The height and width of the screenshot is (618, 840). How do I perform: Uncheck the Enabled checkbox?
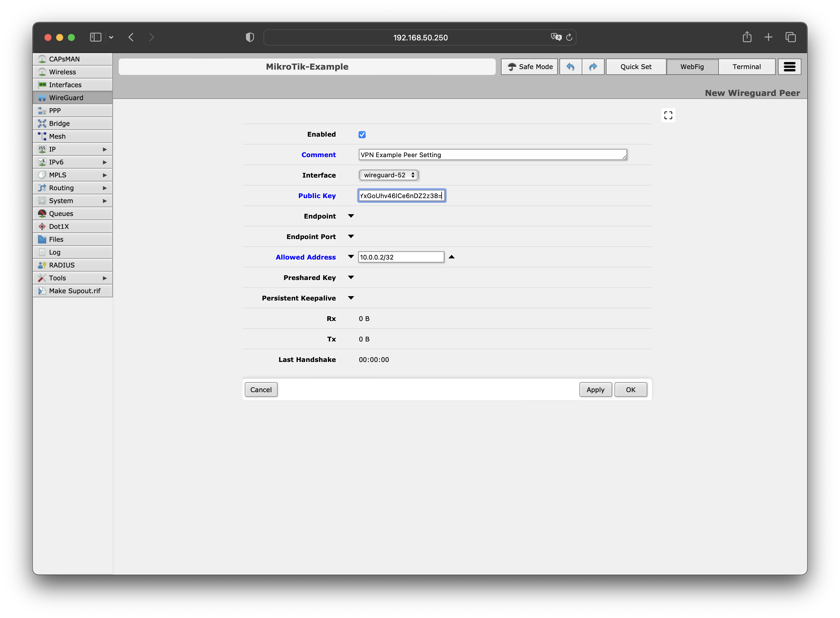[x=362, y=135]
